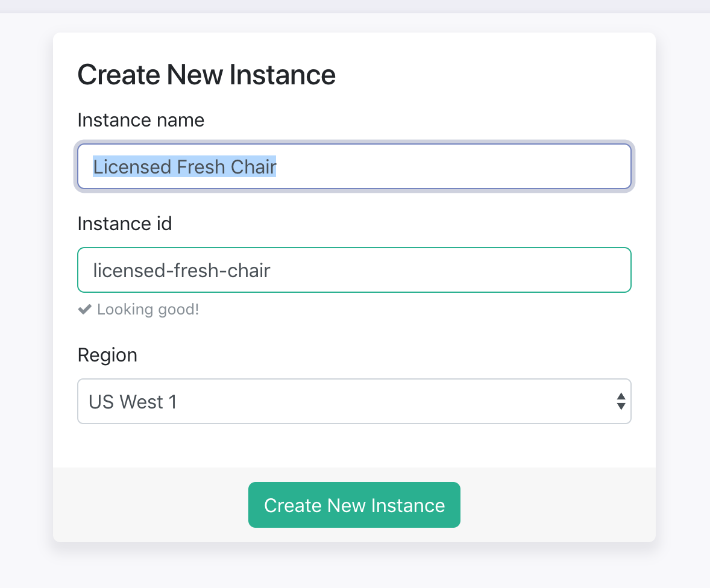Screen dimensions: 710x588
Task: Select the US West 1 region text
Action: 133,402
